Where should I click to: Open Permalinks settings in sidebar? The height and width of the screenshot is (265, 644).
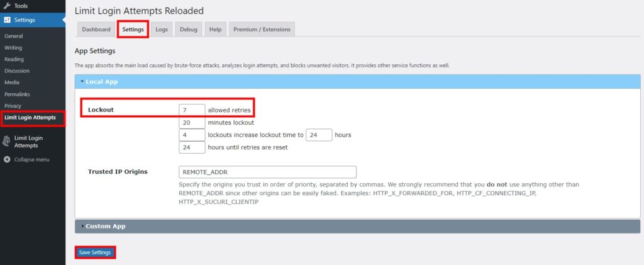point(17,94)
